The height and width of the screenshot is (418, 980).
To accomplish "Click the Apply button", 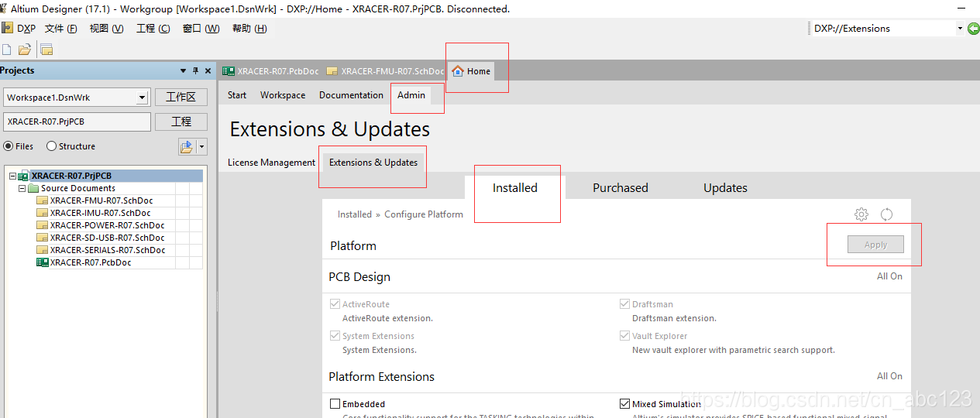I will pyautogui.click(x=875, y=245).
